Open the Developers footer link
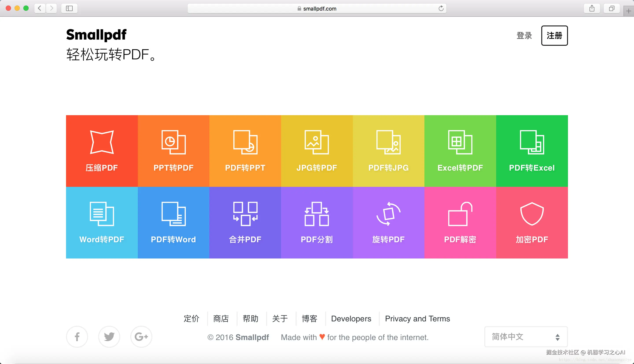 click(351, 318)
